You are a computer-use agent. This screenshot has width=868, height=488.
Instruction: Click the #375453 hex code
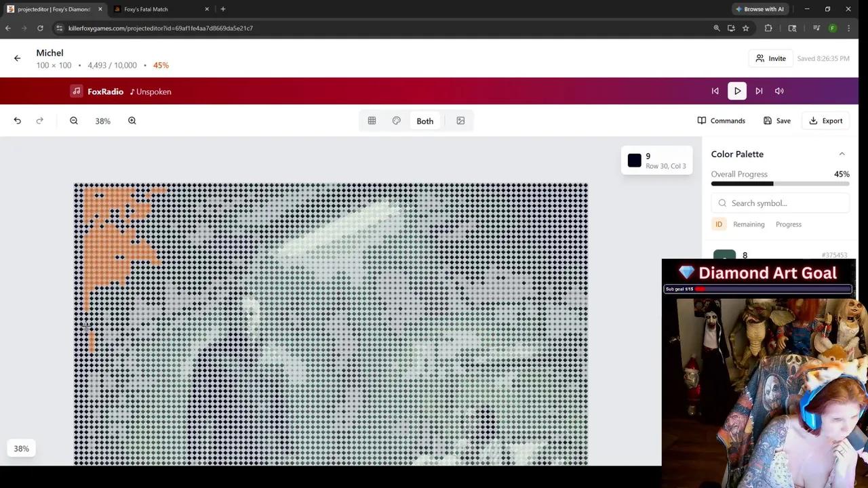(834, 255)
